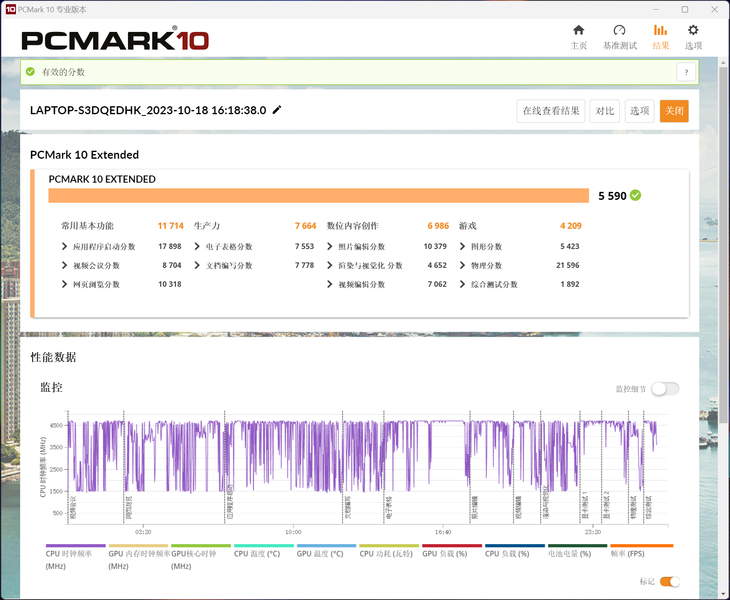Viewport: 730px width, 600px height.
Task: Select 电池电量 dark green legend swatch
Action: pos(578,546)
